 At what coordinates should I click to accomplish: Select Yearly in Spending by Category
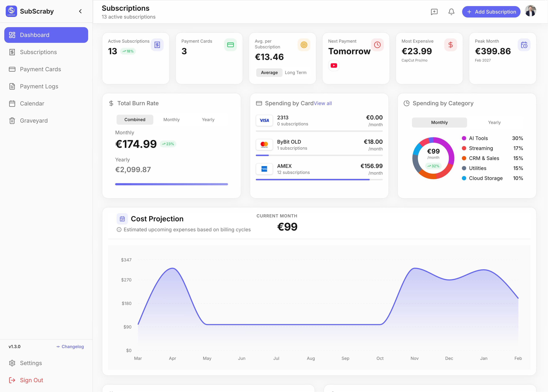point(494,122)
